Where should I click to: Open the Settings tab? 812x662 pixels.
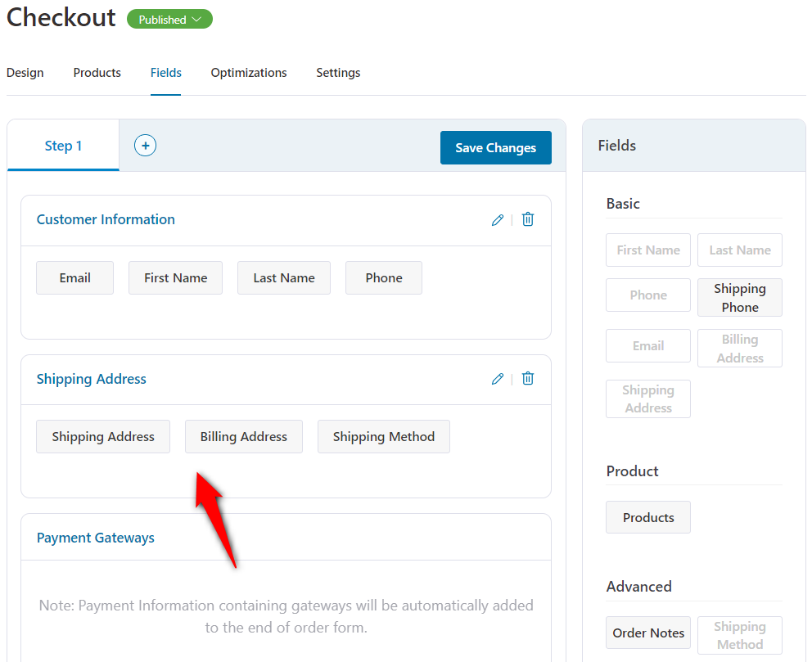point(338,73)
